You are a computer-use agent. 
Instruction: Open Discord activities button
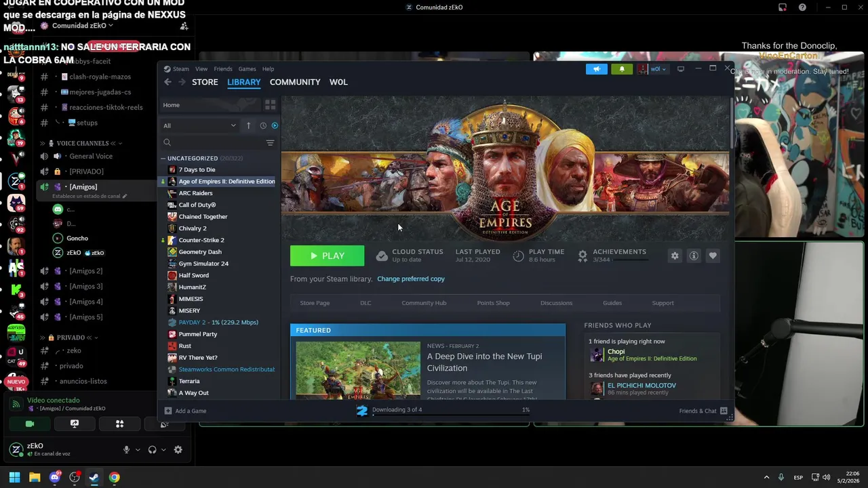pyautogui.click(x=119, y=424)
